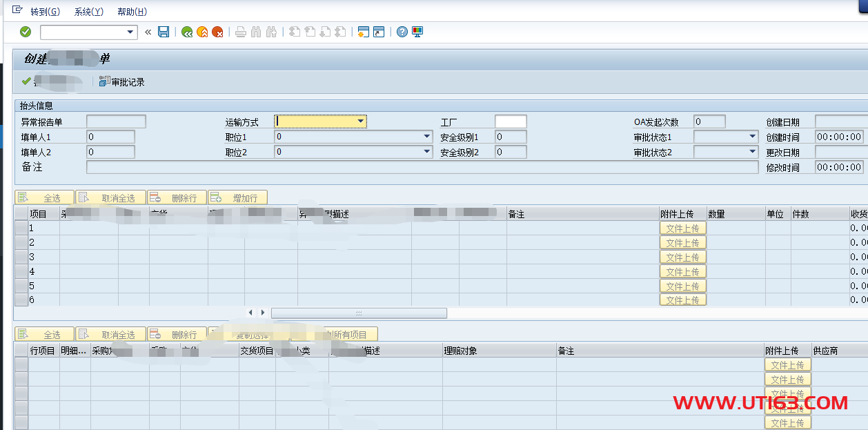Click the orange Exit icon
The image size is (868, 430).
pyautogui.click(x=202, y=32)
